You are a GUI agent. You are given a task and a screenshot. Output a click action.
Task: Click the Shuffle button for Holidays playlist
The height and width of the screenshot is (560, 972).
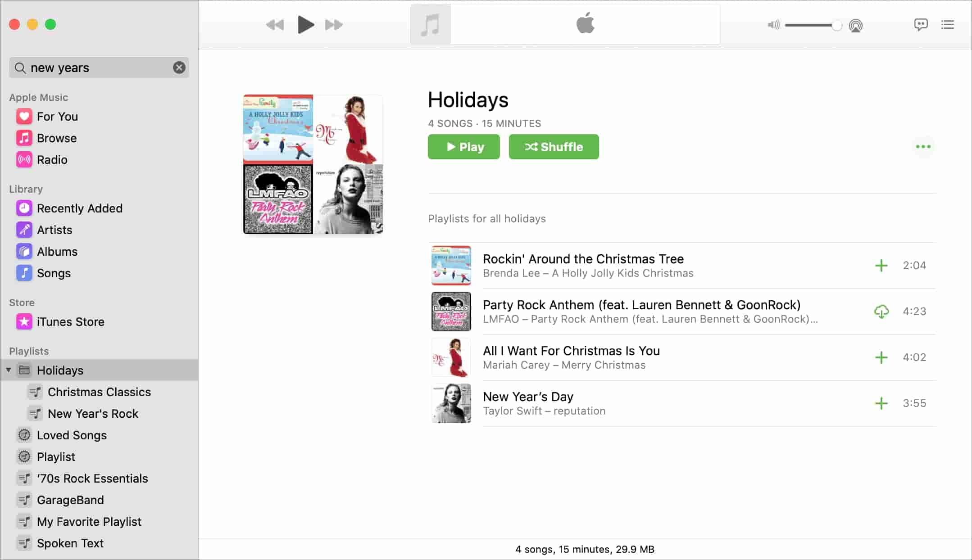click(x=554, y=146)
